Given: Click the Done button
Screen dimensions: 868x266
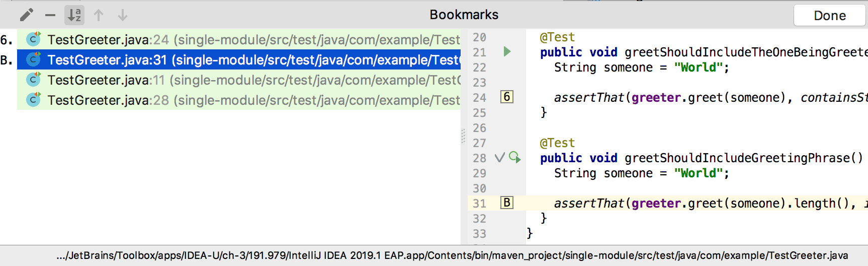Looking at the screenshot, I should click(830, 16).
